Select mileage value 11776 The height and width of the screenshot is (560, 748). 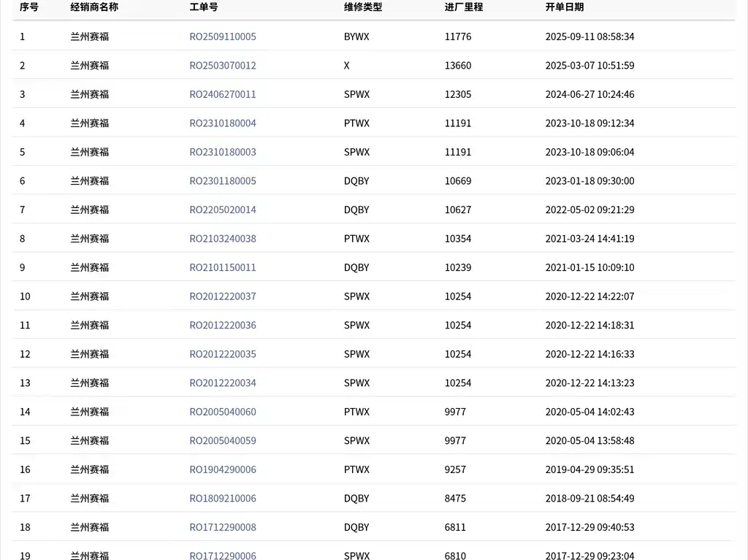458,37
